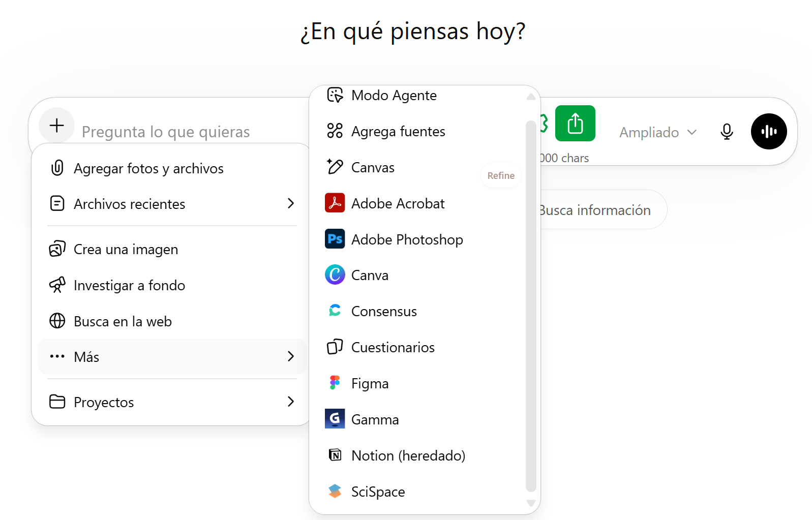Viewport: 812px width, 520px height.
Task: Click the submenu vertical scrollbar thumb
Action: point(531,306)
